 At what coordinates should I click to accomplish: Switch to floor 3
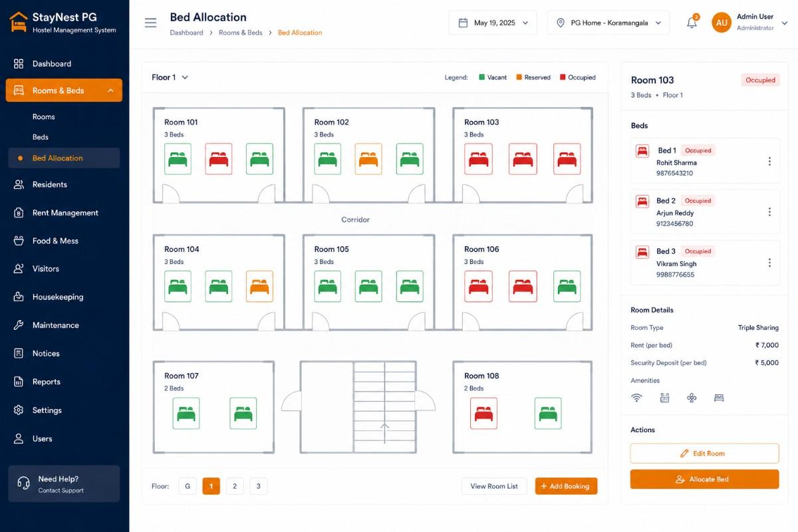(x=258, y=486)
